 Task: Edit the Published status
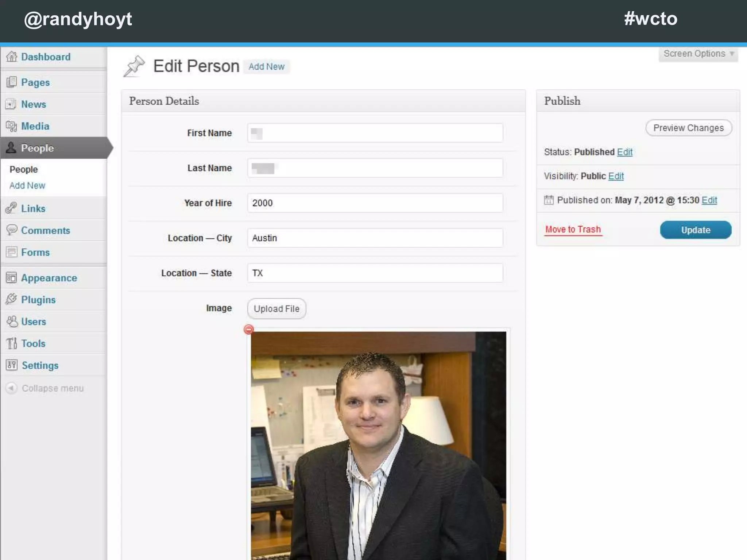[624, 152]
